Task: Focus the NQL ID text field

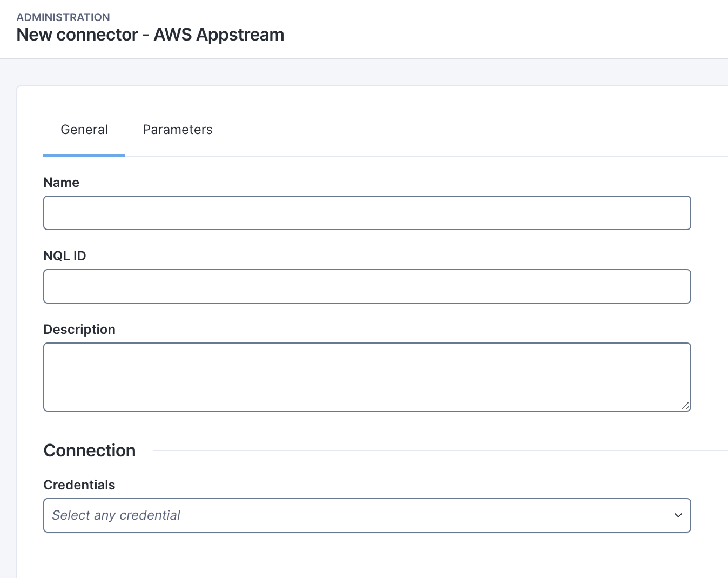Action: (x=367, y=286)
